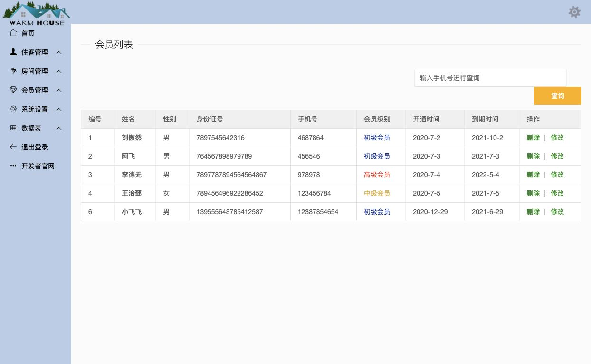Click the back arrow icon beside 退出登录
591x364 pixels.
(13, 147)
